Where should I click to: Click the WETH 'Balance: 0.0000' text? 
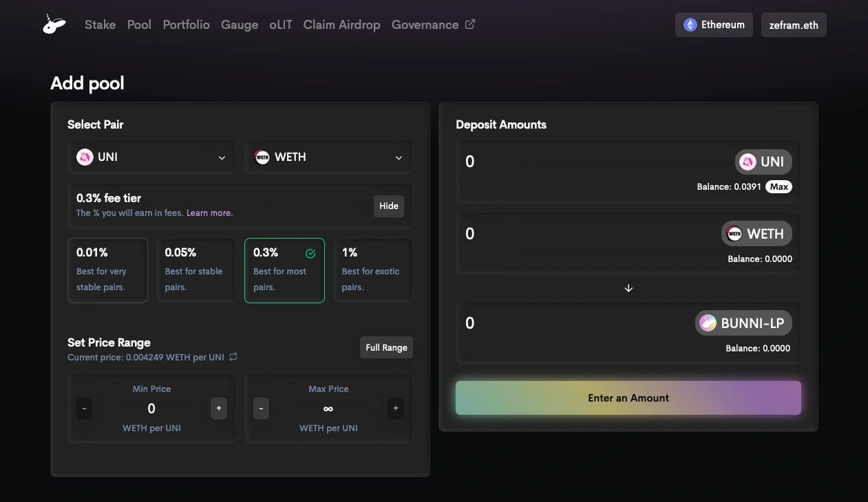coord(760,259)
